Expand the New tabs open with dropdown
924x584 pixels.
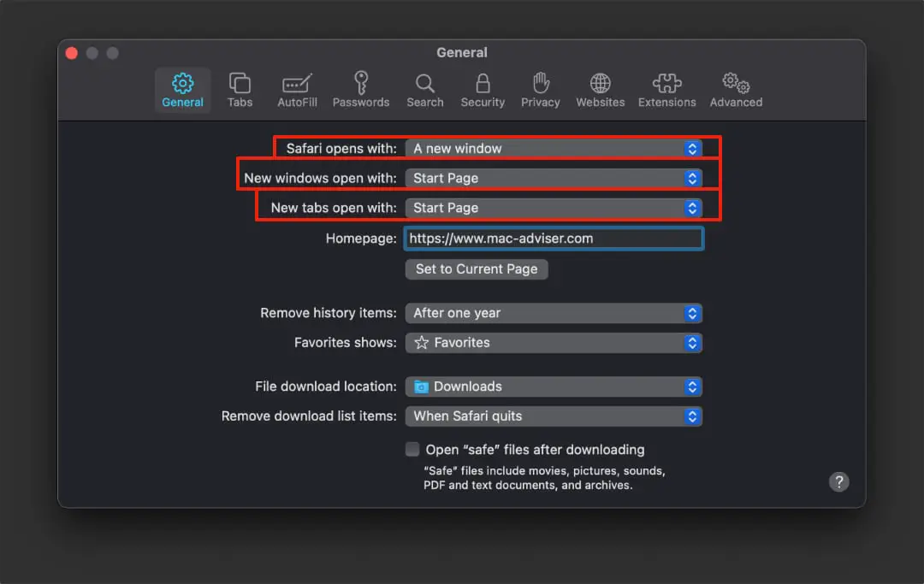tap(554, 208)
